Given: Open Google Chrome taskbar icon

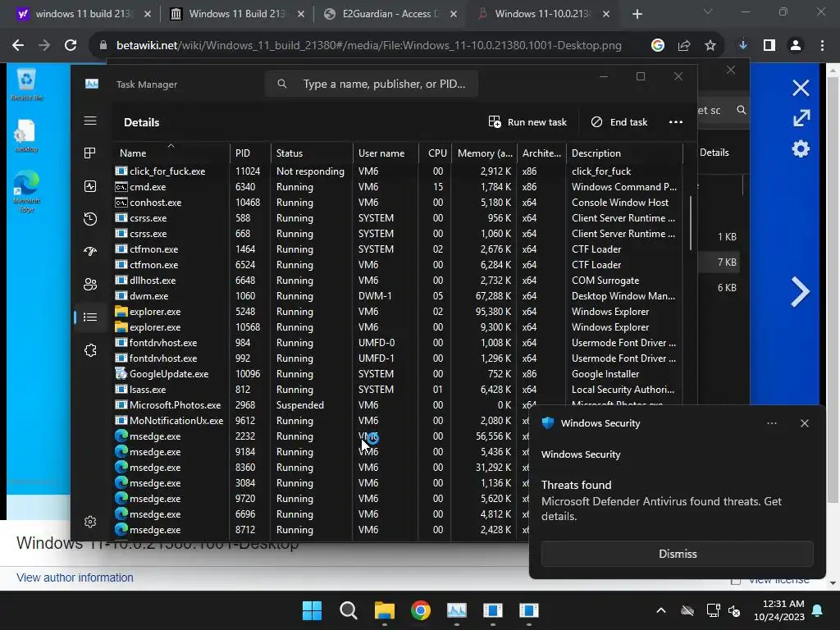Looking at the screenshot, I should point(421,610).
